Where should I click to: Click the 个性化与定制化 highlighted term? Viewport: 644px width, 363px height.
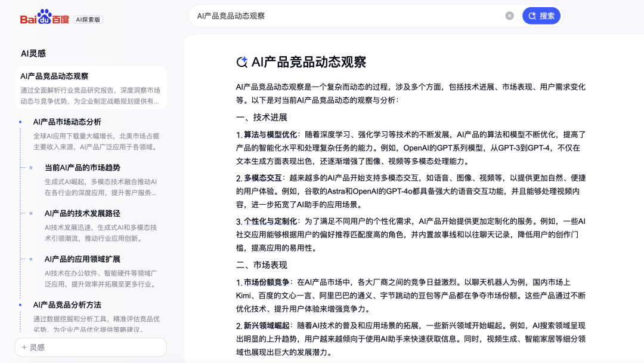(270, 222)
